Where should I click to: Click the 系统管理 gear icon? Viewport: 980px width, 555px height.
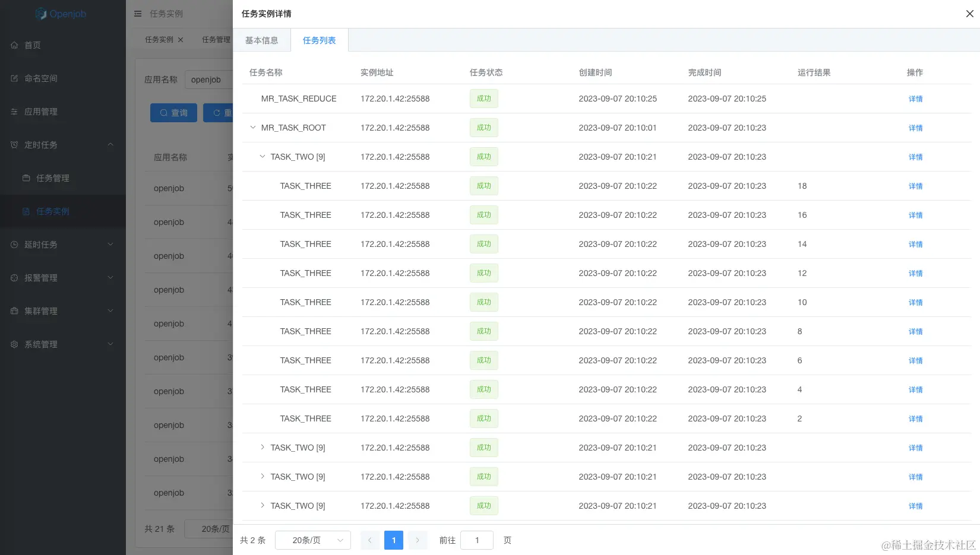point(14,344)
